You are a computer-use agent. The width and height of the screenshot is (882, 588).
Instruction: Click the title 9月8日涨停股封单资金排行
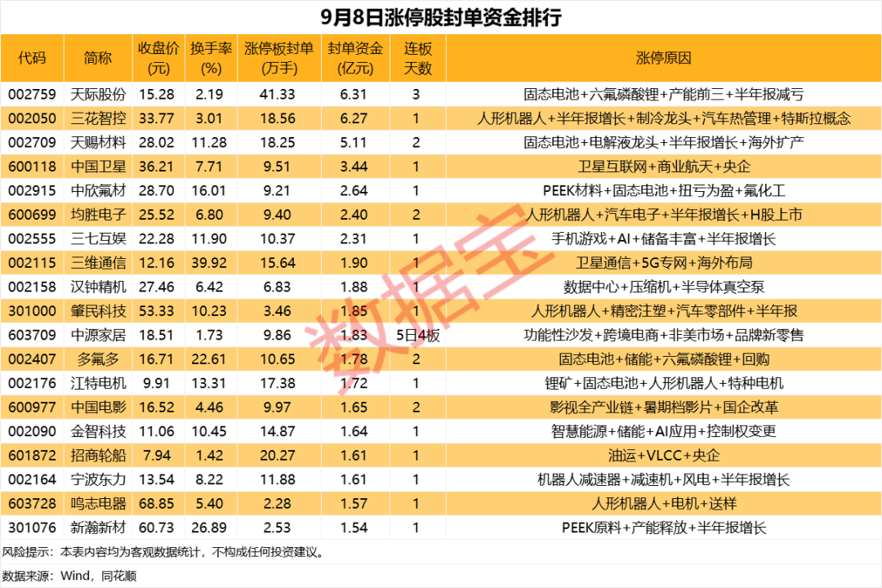click(441, 17)
